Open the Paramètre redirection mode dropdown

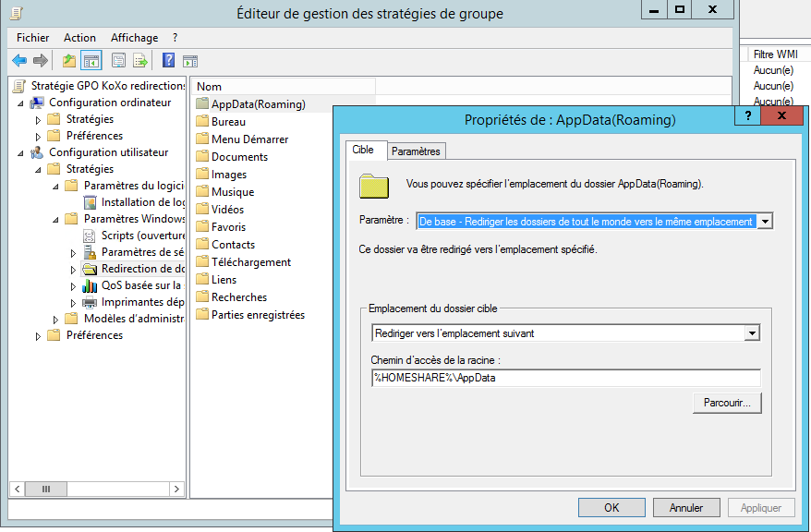pos(764,222)
